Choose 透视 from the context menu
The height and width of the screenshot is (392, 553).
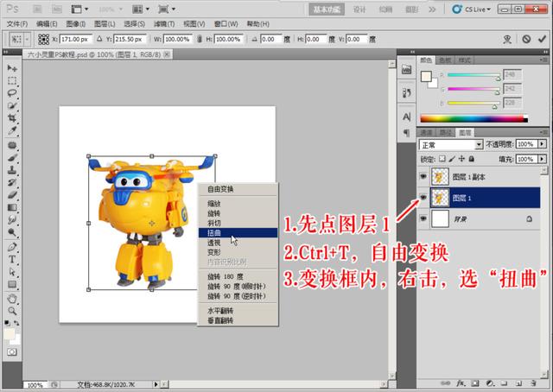point(238,243)
